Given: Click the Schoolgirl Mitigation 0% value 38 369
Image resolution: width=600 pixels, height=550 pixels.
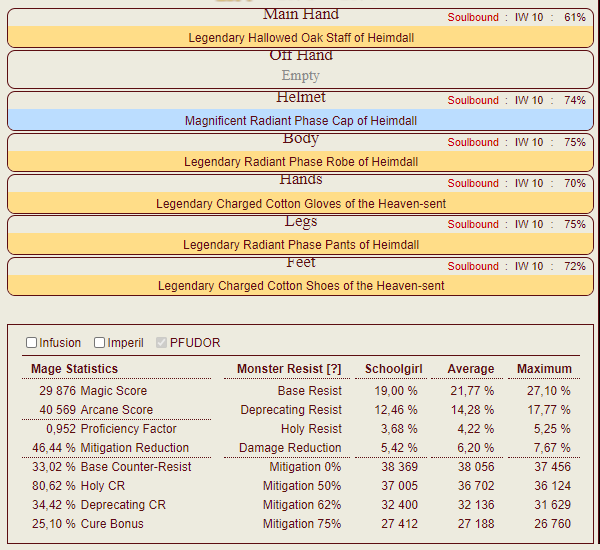Looking at the screenshot, I should [399, 467].
